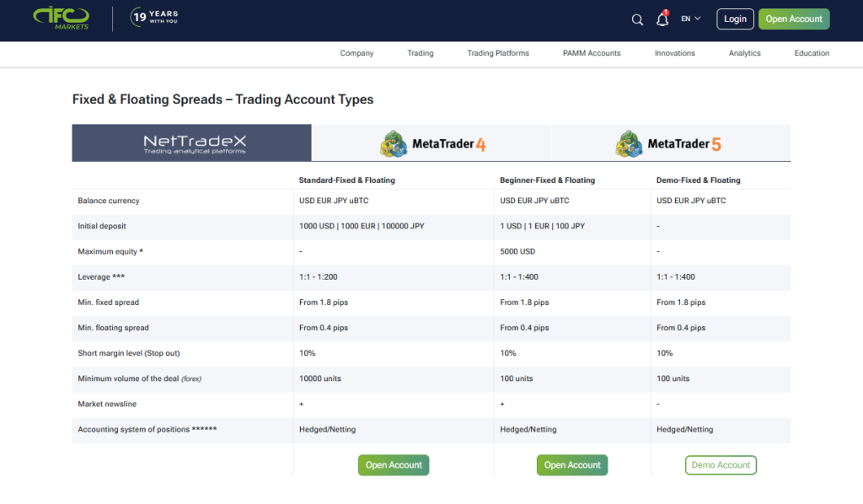Screen dimensions: 863x504
Task: Open the Trading Platforms menu
Action: (x=497, y=52)
